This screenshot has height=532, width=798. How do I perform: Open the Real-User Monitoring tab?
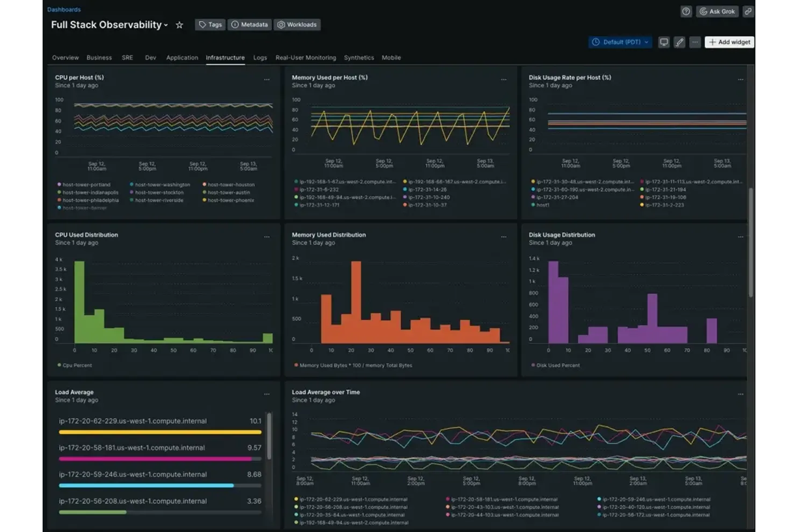point(306,58)
